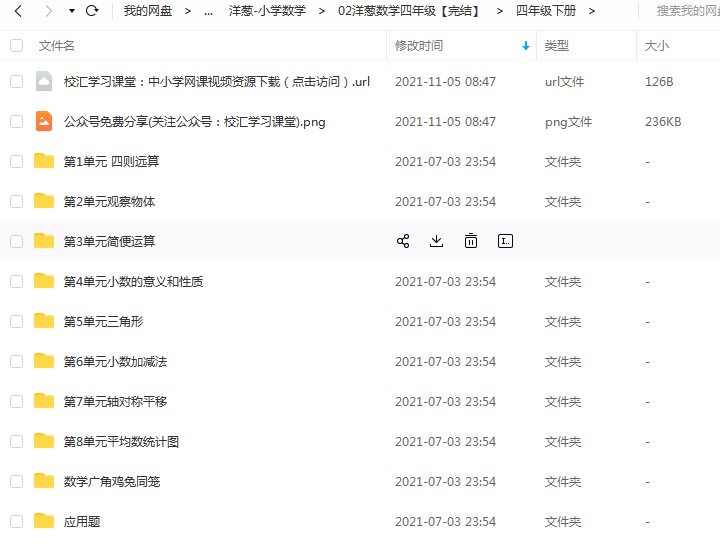Image resolution: width=720 pixels, height=553 pixels.
Task: Sort by 文件名 column header
Action: [56, 45]
